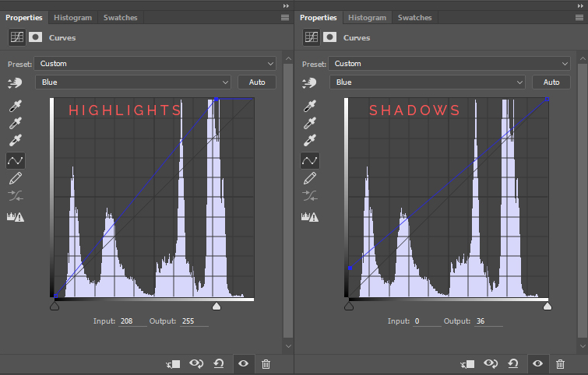
Task: Reset adjustment defaults in left panel
Action: tap(219, 363)
